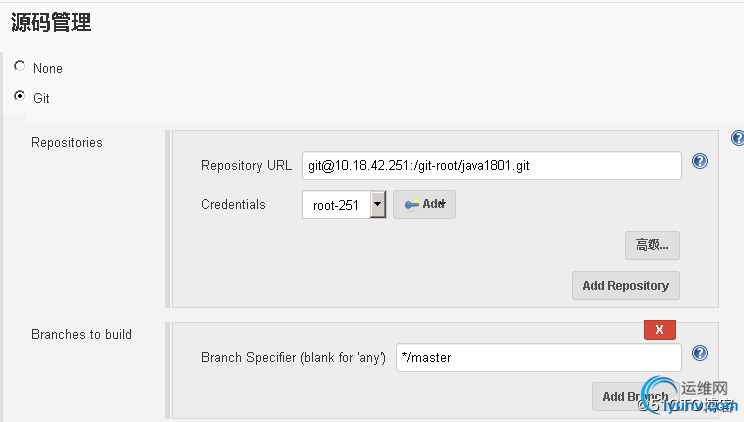Select the None radio button
The width and height of the screenshot is (744, 422).
(x=19, y=66)
